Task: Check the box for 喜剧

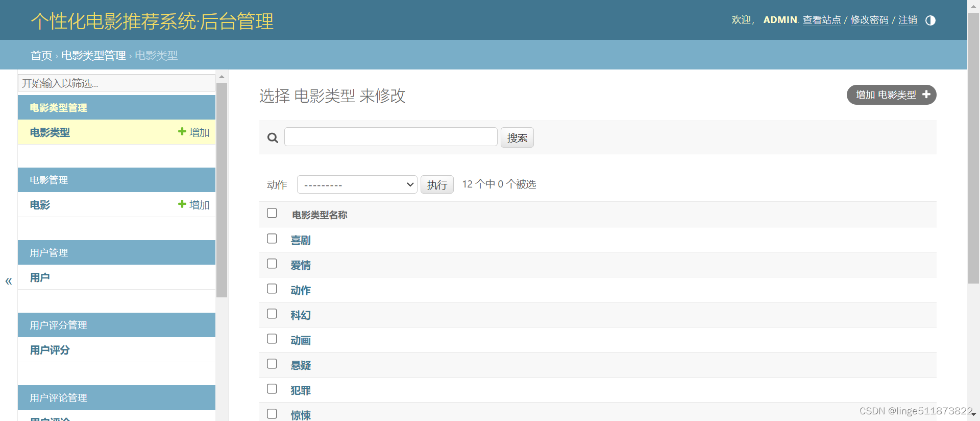Action: coord(272,239)
